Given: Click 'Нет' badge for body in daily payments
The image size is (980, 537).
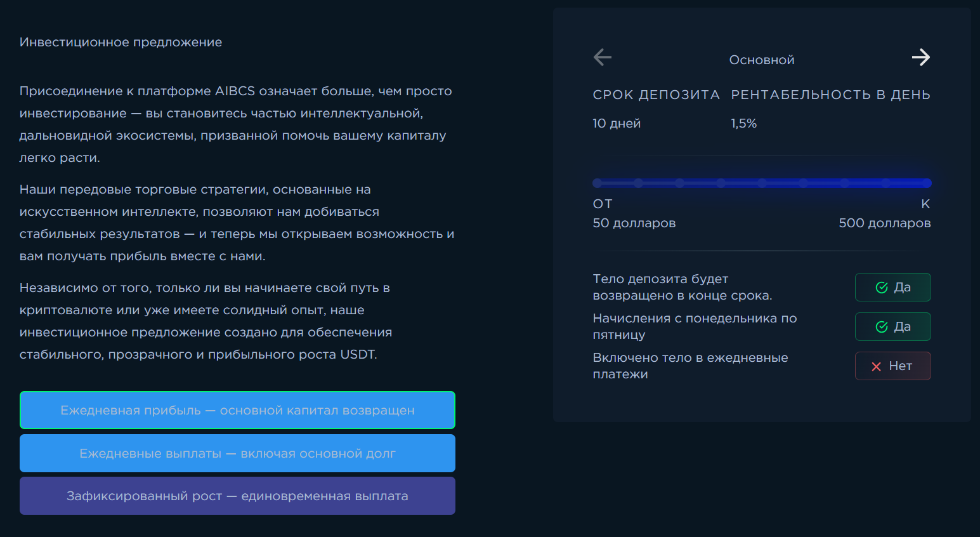Looking at the screenshot, I should point(892,366).
